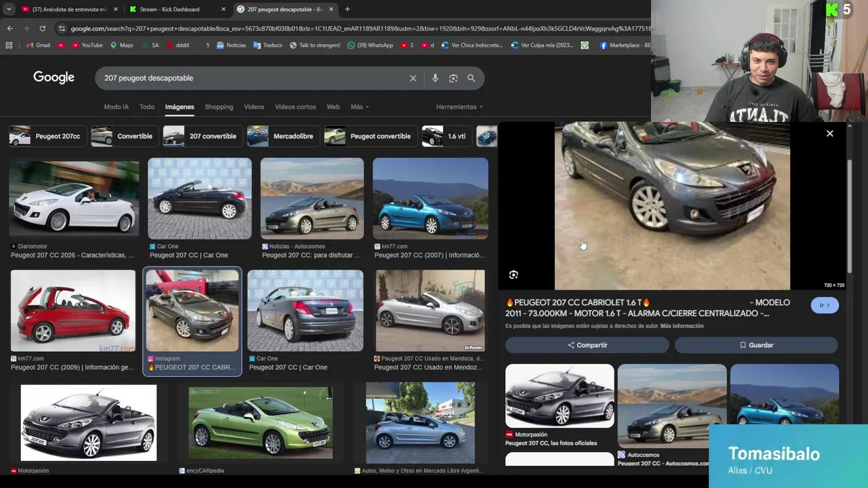Clear the search box with the X icon
This screenshot has height=488, width=868.
click(x=413, y=78)
